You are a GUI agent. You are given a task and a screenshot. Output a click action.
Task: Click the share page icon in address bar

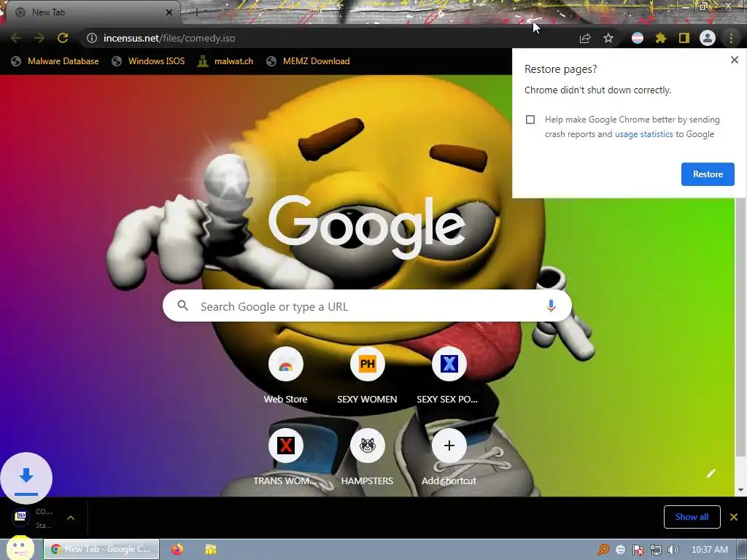585,38
